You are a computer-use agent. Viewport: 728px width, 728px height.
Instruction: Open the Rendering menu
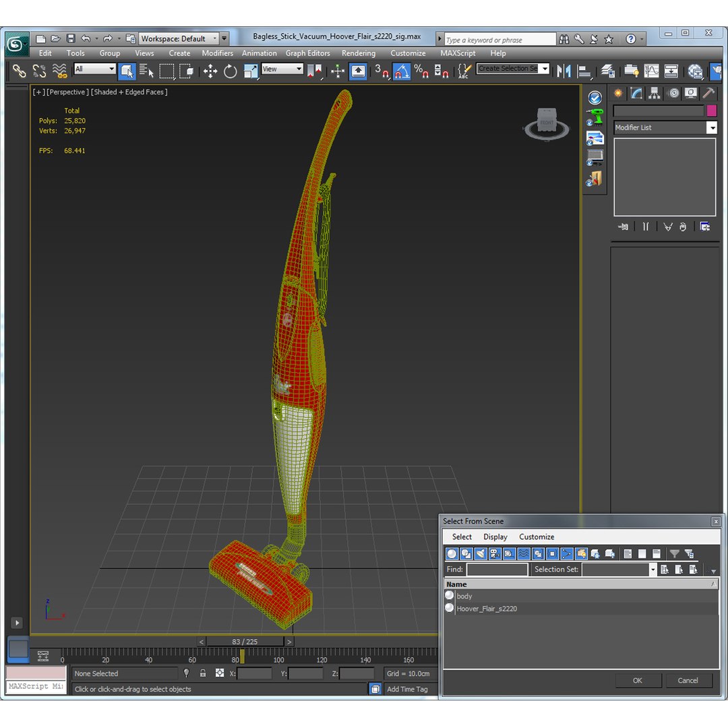[x=359, y=53]
